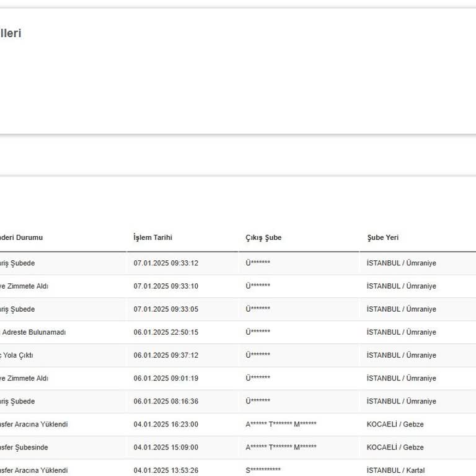
Task: Click Ü******* branch in 06.01.2025 22:50:15 row
Action: coord(258,332)
